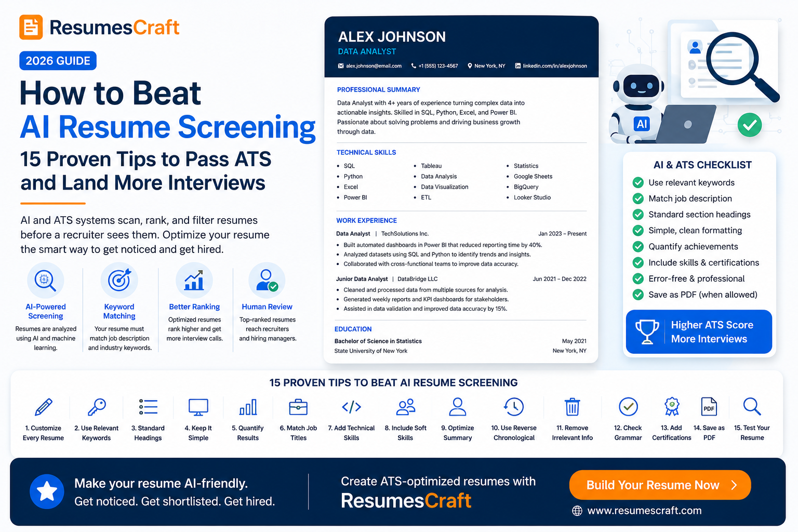Click the check beside Standard section headings
Screen dimensions: 798x532
coord(638,215)
